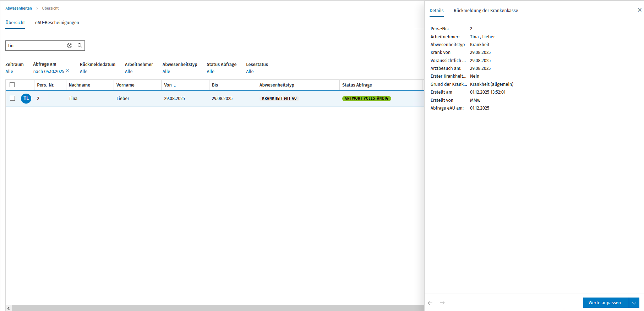Viewport: 644px width, 311px height.
Task: Open the Abwesenheitstyp filter dropdown
Action: click(x=166, y=71)
